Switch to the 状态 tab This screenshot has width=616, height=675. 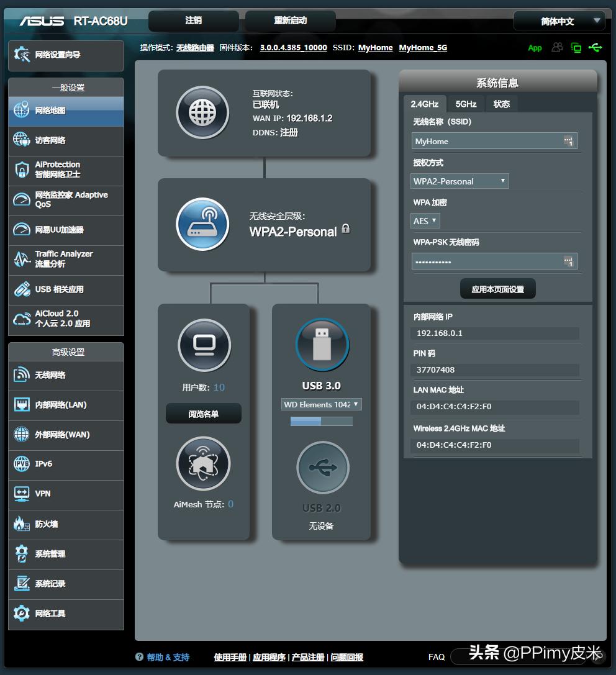(x=502, y=104)
